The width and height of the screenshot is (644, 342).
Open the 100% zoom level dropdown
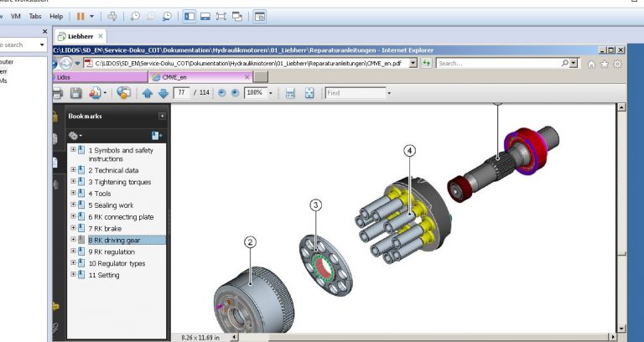tap(270, 93)
